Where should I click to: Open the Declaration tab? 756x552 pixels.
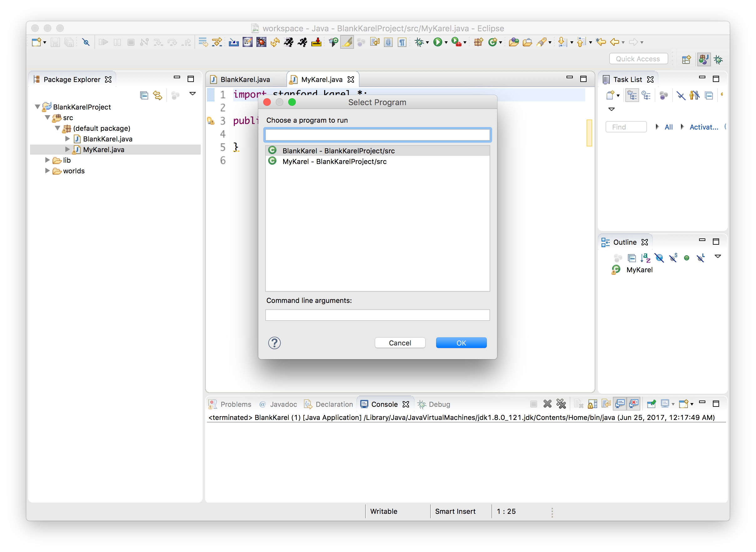pos(328,404)
